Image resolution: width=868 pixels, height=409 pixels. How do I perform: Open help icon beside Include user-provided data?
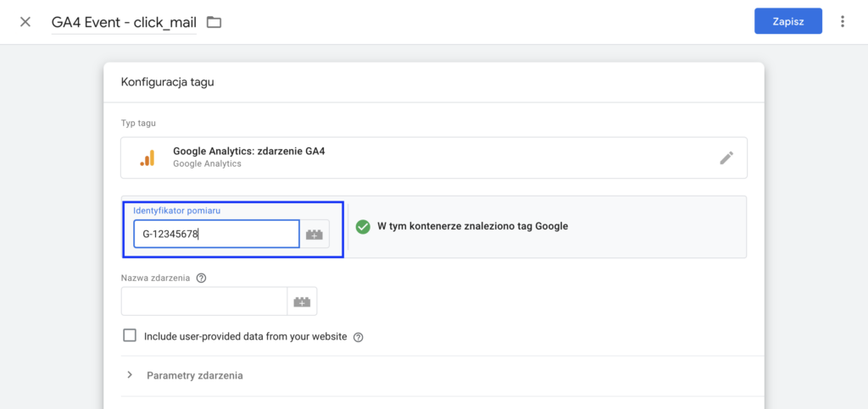359,337
